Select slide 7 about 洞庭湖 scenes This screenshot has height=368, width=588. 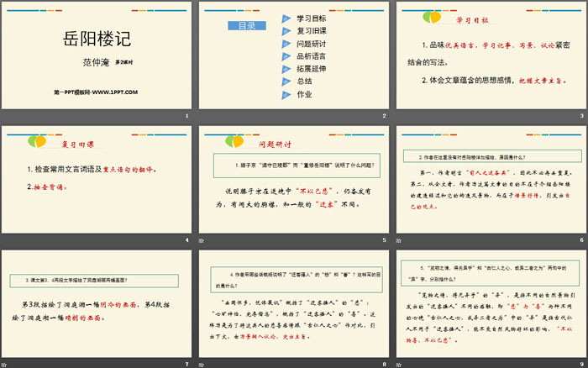(x=96, y=301)
